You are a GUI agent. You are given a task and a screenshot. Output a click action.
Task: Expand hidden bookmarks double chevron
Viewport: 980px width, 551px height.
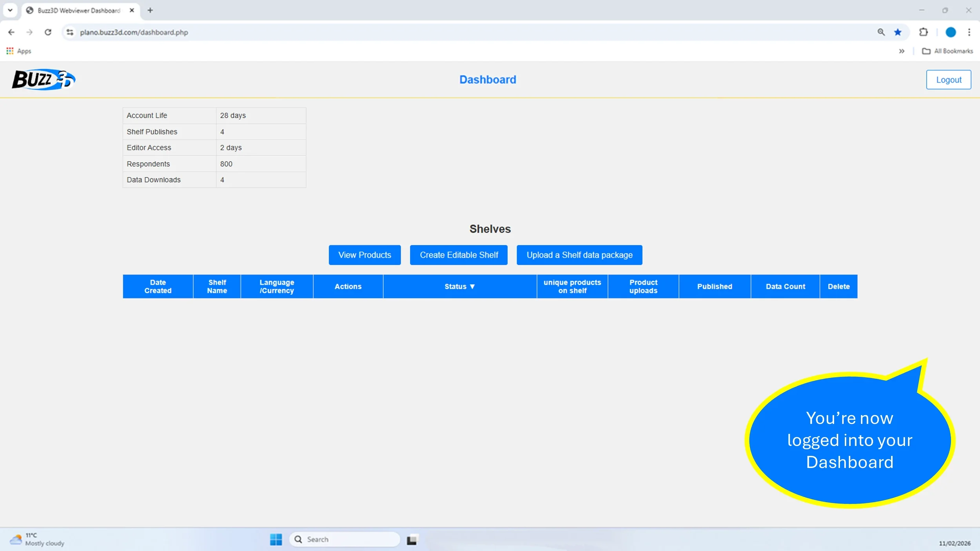tap(902, 51)
